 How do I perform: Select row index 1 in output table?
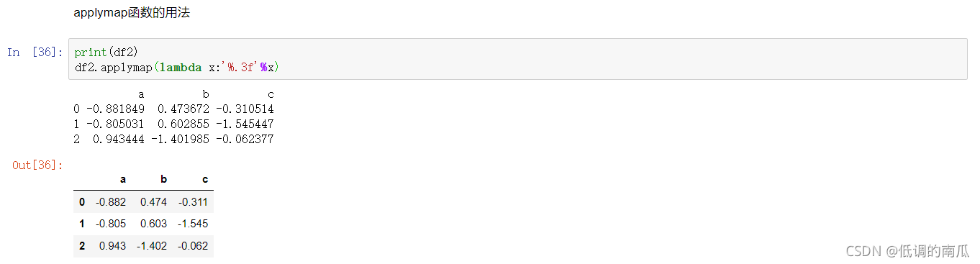(x=81, y=224)
